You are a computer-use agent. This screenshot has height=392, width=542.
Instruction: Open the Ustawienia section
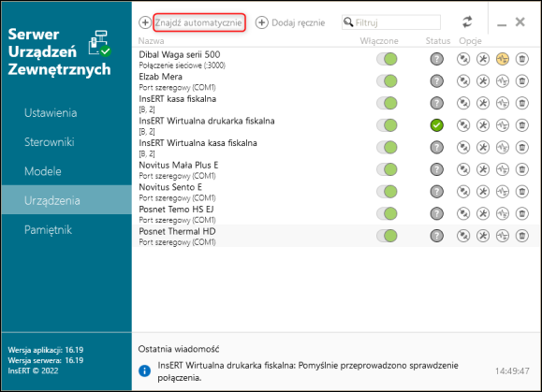click(51, 113)
